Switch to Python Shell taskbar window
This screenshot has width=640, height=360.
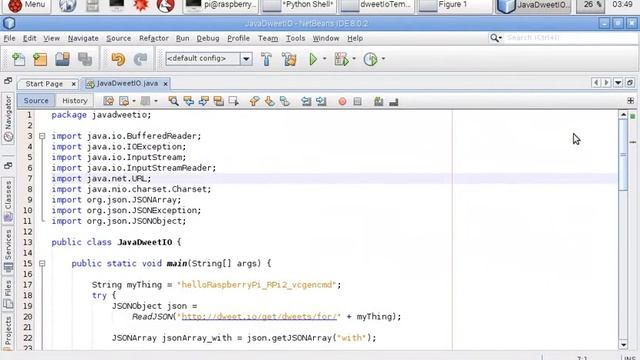[x=298, y=5]
